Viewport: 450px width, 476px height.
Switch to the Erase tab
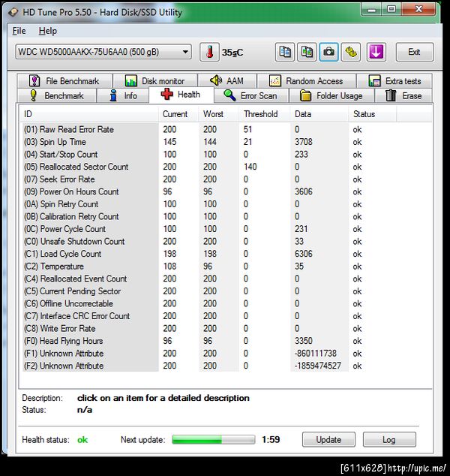pos(403,95)
